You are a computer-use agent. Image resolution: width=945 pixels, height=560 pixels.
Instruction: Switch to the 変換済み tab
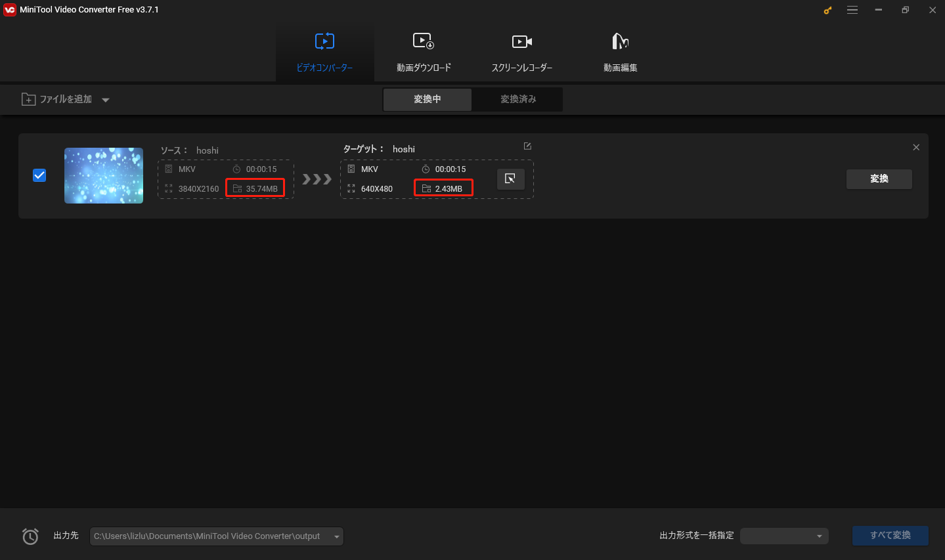(x=518, y=99)
